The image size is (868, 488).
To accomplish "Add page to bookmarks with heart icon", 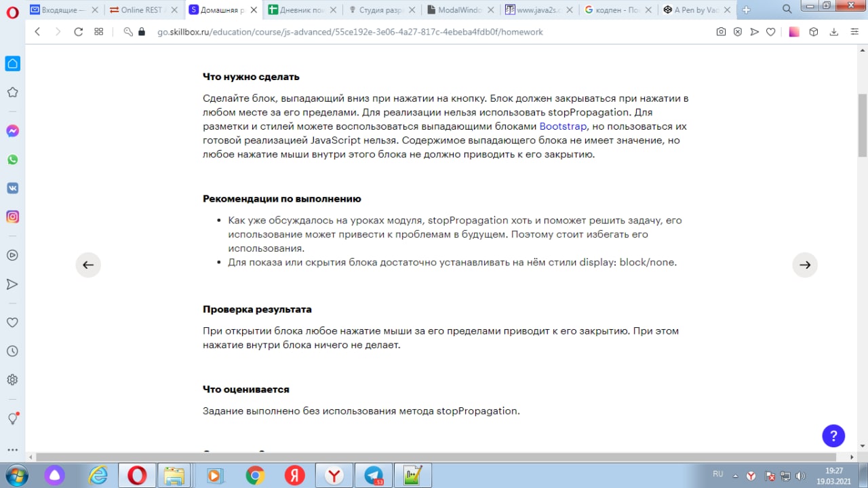I will point(771,32).
